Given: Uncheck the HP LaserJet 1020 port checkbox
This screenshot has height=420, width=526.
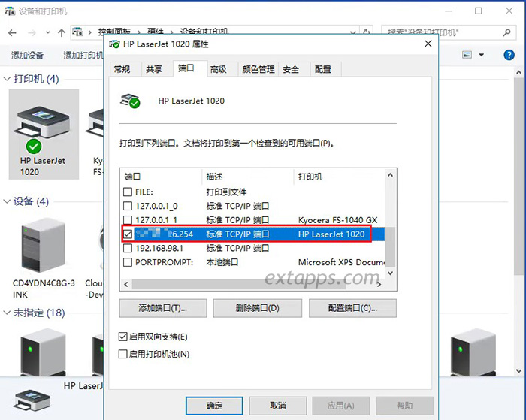Looking at the screenshot, I should (128, 234).
